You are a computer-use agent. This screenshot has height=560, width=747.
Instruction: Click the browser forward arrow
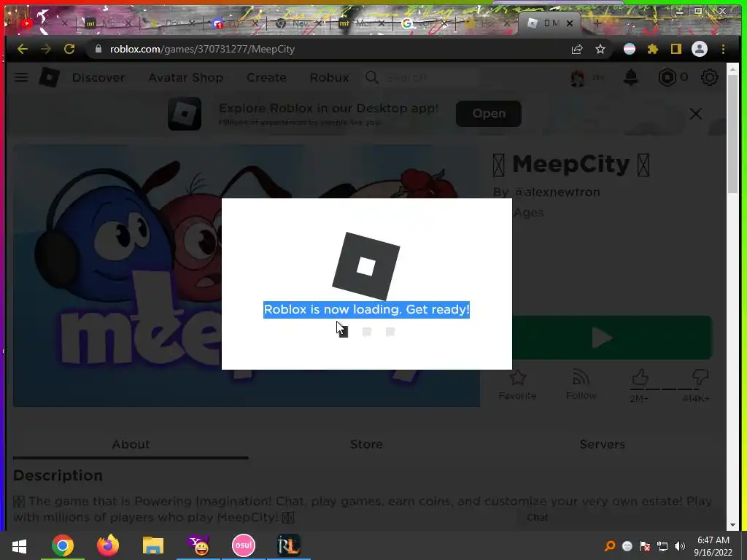click(46, 49)
